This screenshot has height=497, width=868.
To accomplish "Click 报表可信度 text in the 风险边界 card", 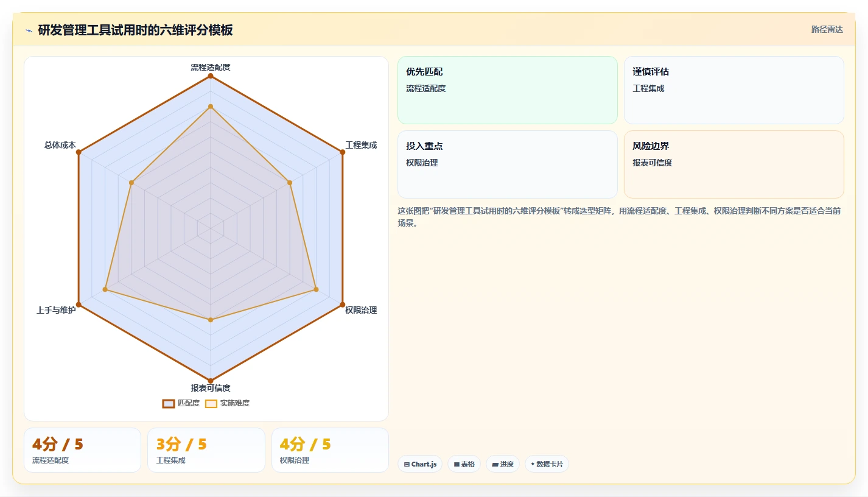I will pos(653,163).
